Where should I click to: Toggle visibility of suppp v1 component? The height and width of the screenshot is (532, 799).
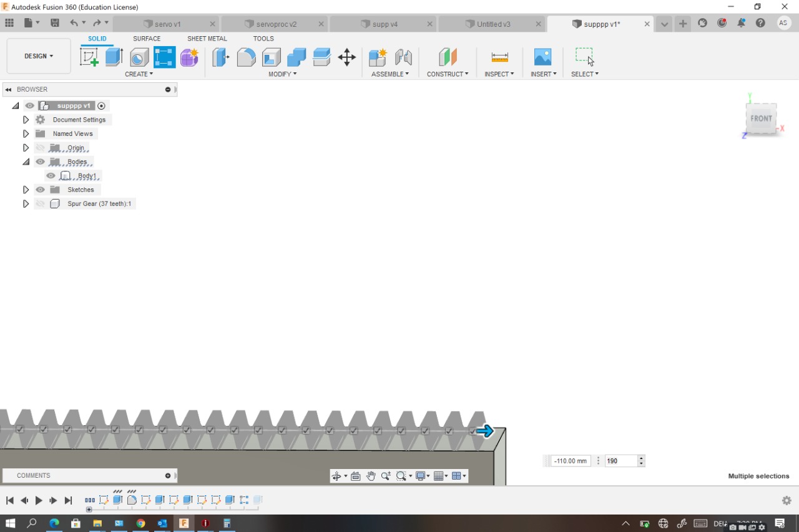coord(29,106)
